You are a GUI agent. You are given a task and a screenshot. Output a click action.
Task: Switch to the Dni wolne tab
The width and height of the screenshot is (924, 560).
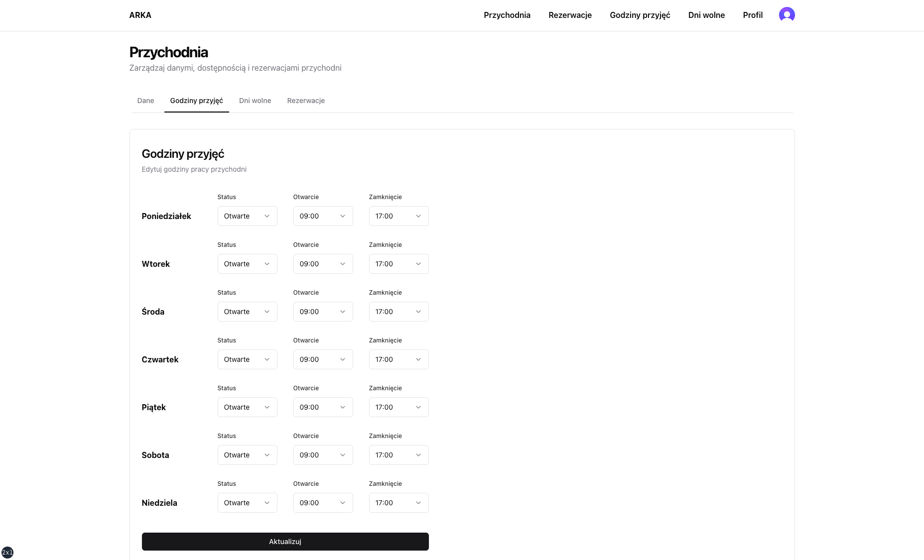coord(255,101)
